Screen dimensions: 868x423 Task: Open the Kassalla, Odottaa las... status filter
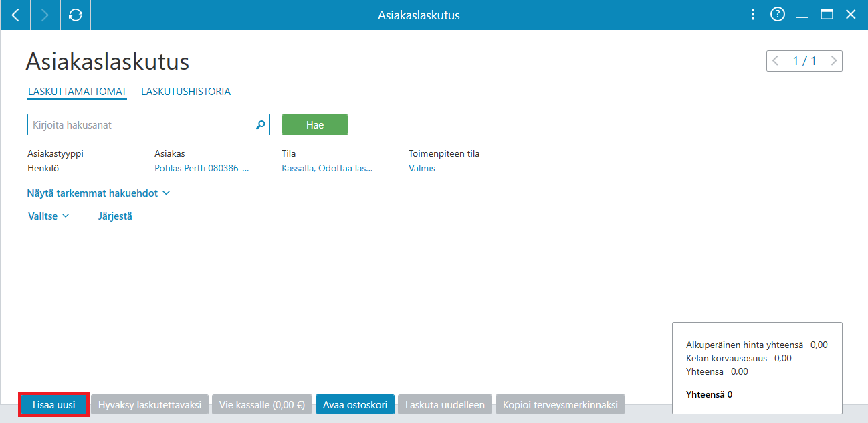[327, 168]
